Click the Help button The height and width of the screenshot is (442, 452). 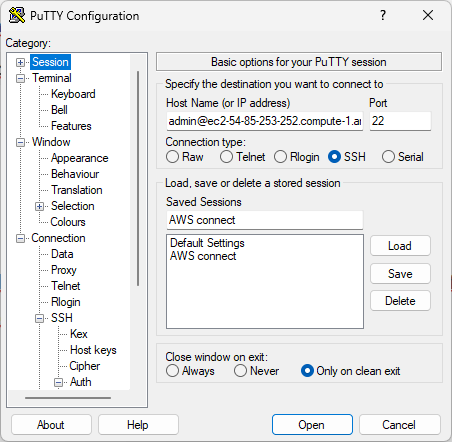138,425
